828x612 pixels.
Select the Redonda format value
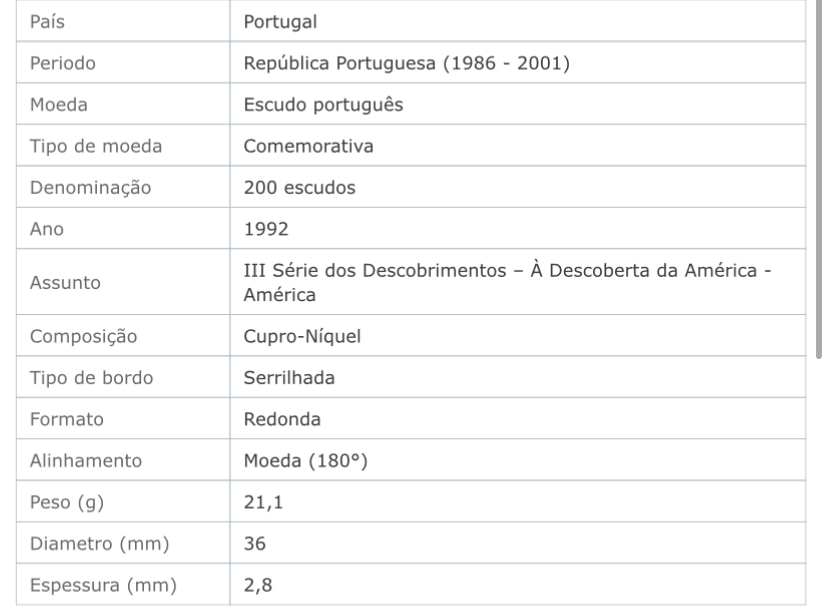[282, 419]
